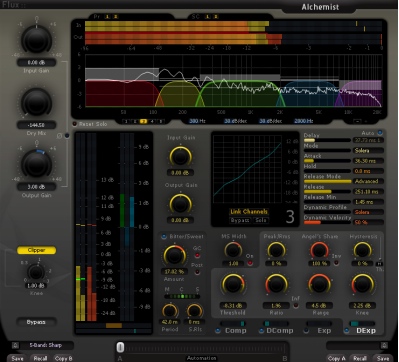Select band 1 in the band selector
Screen dimensions: 399x362
click(x=126, y=121)
